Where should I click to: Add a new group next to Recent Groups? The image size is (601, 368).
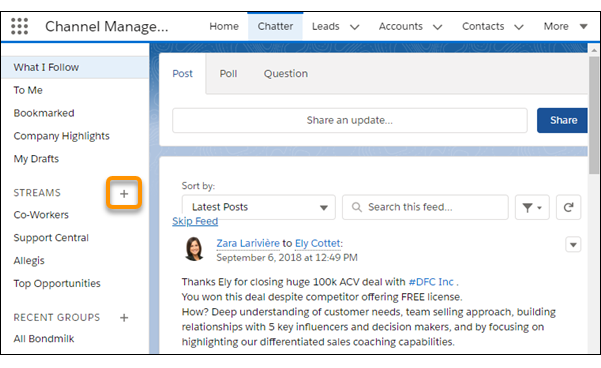pyautogui.click(x=124, y=317)
